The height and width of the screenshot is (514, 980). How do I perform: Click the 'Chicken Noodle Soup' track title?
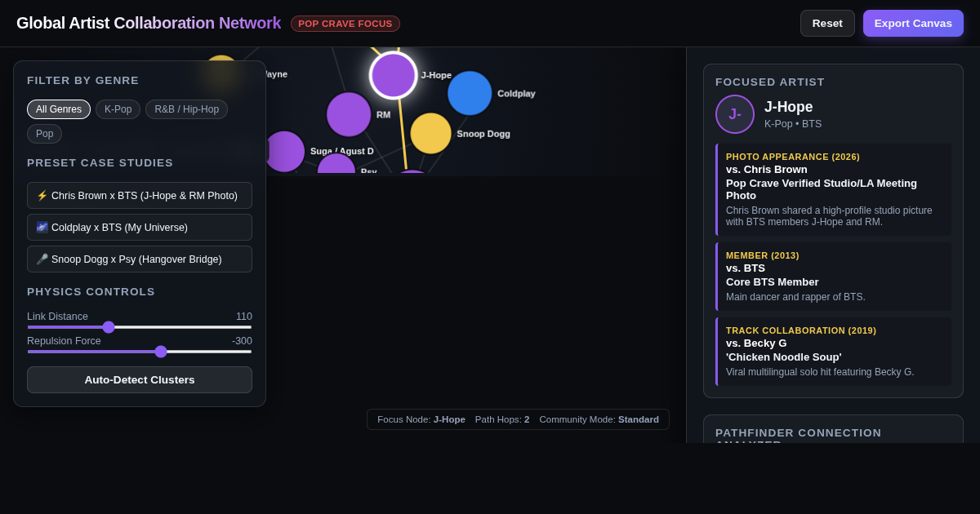click(784, 357)
